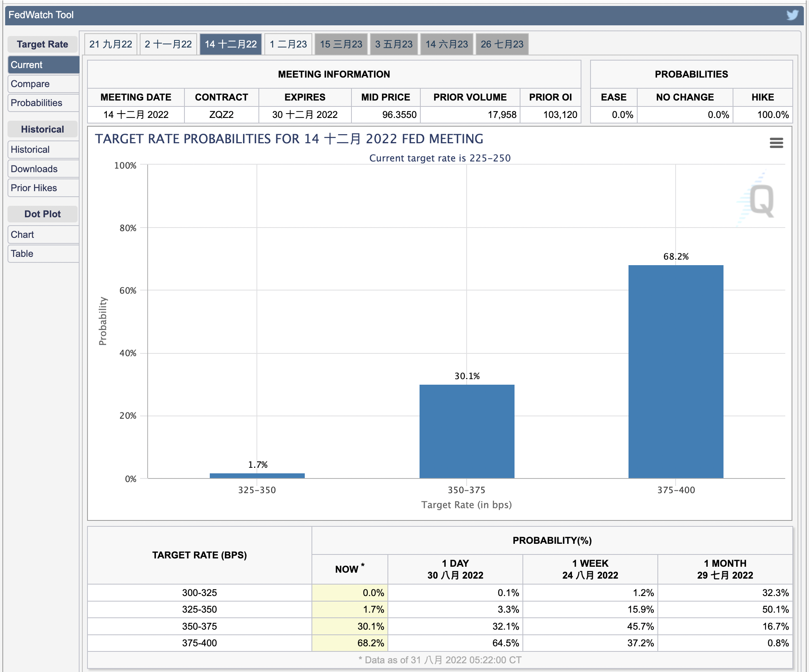The width and height of the screenshot is (809, 672).
Task: Click the Dot Plot section header
Action: click(42, 214)
